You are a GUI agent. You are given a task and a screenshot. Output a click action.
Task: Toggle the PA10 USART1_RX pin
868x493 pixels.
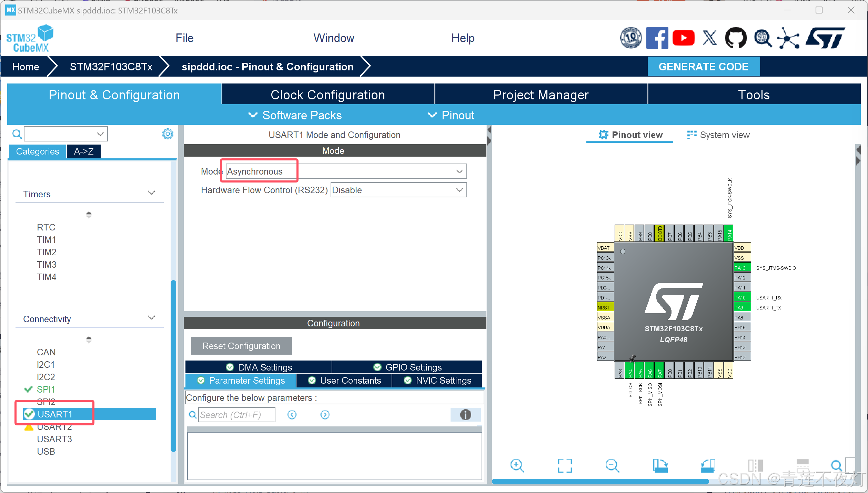coord(742,297)
